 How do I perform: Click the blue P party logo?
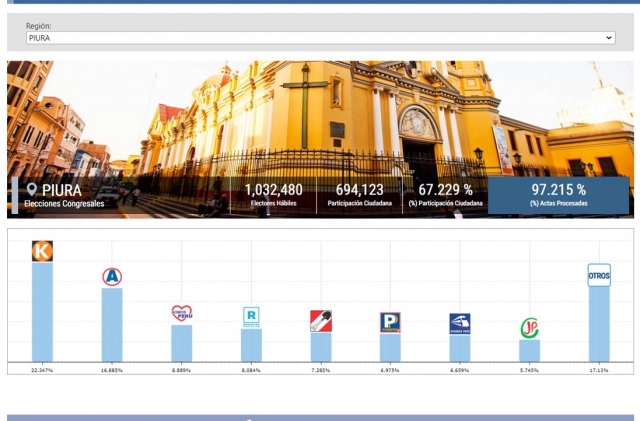pyautogui.click(x=390, y=322)
